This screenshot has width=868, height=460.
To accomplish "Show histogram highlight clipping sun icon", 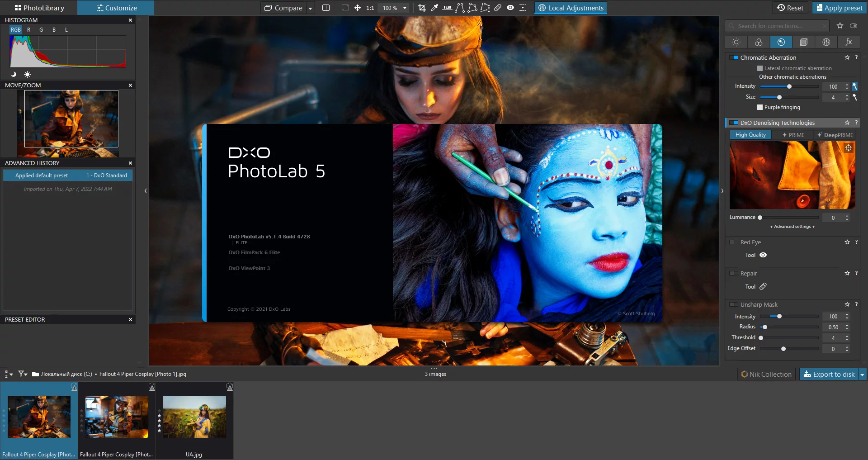I will [27, 74].
